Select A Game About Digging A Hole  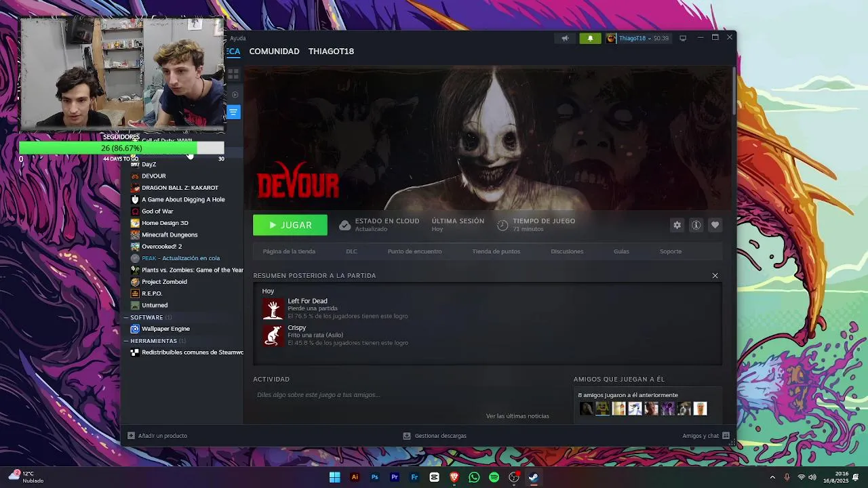pos(183,199)
